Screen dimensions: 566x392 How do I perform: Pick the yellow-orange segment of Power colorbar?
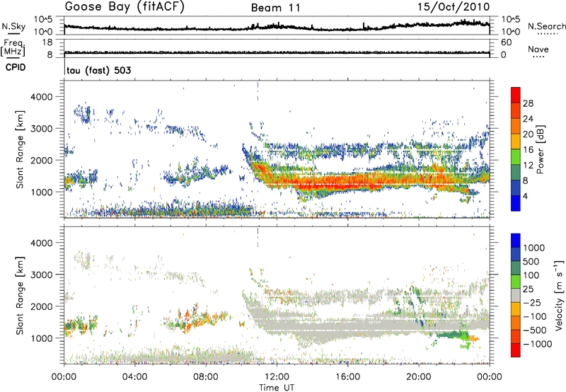point(516,142)
